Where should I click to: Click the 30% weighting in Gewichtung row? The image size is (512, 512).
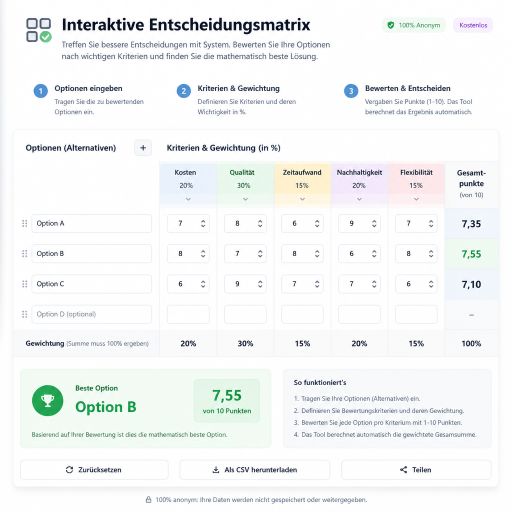click(x=245, y=343)
